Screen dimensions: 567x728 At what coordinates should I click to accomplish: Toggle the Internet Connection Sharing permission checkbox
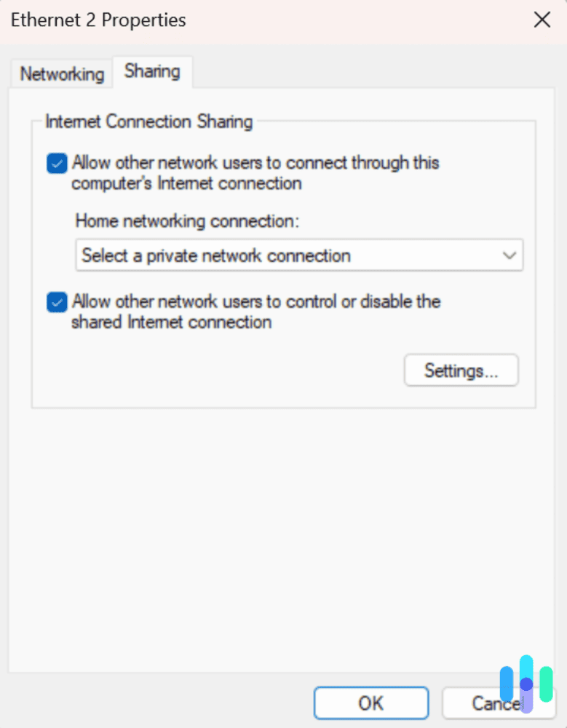coord(56,163)
